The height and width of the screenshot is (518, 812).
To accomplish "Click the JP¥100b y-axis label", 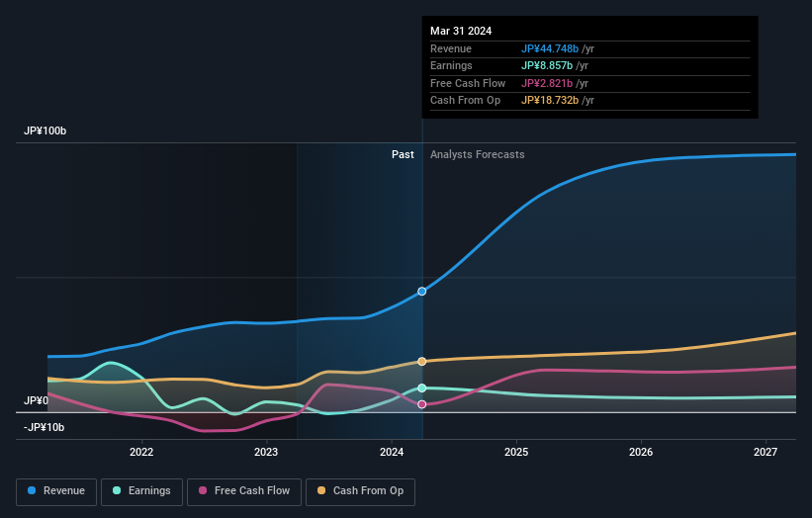I will pos(45,130).
